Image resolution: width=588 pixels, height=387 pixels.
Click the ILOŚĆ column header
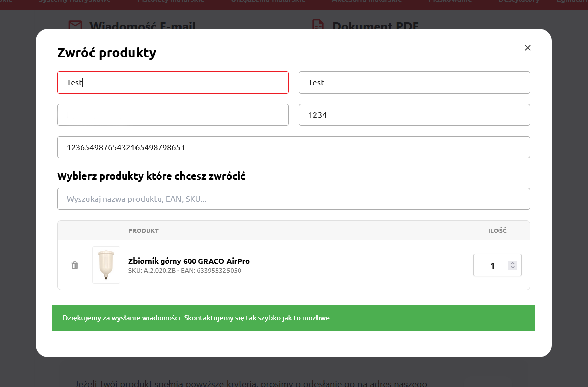497,231
